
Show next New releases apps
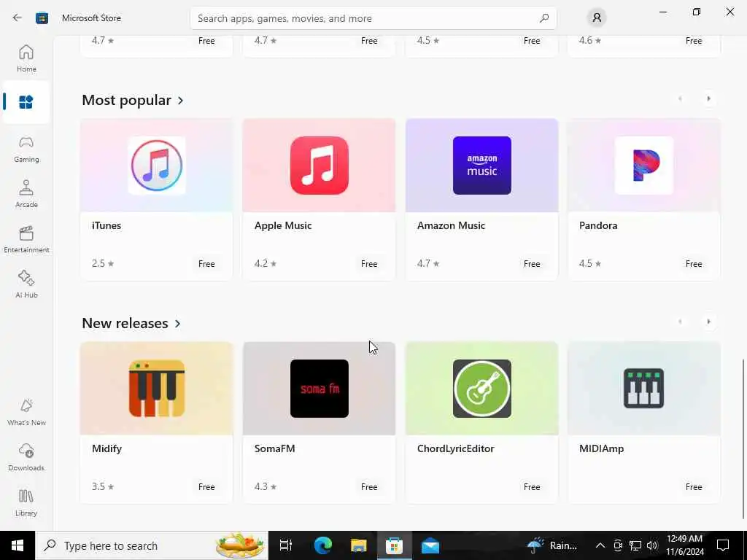click(708, 322)
